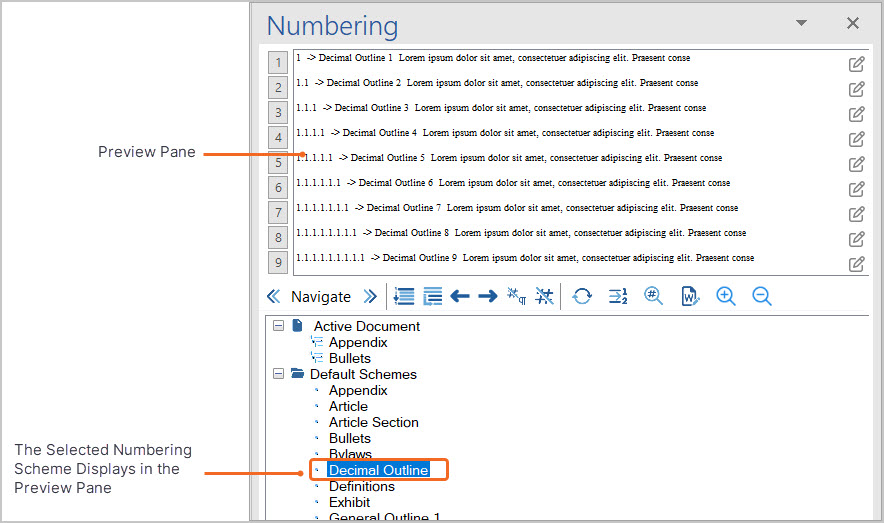The height and width of the screenshot is (523, 884).
Task: Click the number with paragraph mark icon
Action: pyautogui.click(x=516, y=295)
